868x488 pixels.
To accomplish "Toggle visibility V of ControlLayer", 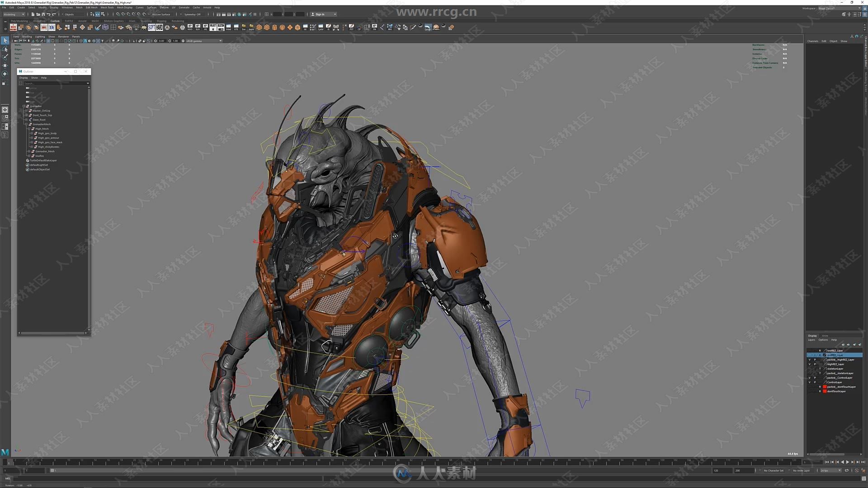I will click(x=810, y=382).
